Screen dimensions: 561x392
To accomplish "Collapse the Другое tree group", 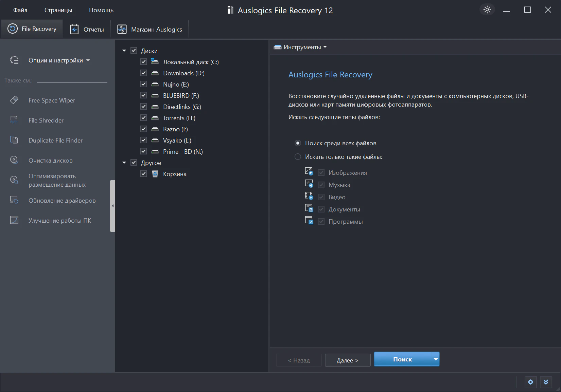I will pyautogui.click(x=124, y=163).
